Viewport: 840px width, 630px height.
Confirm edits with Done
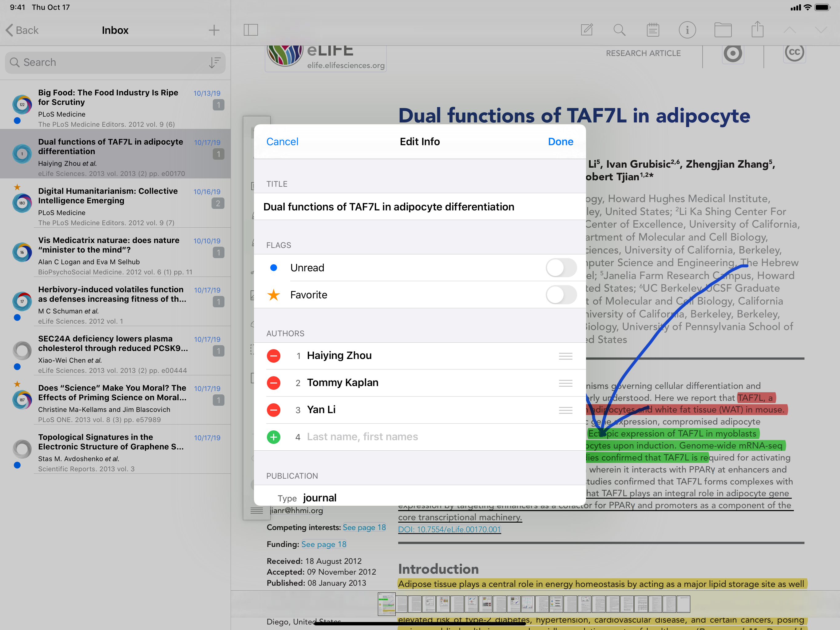pyautogui.click(x=560, y=142)
